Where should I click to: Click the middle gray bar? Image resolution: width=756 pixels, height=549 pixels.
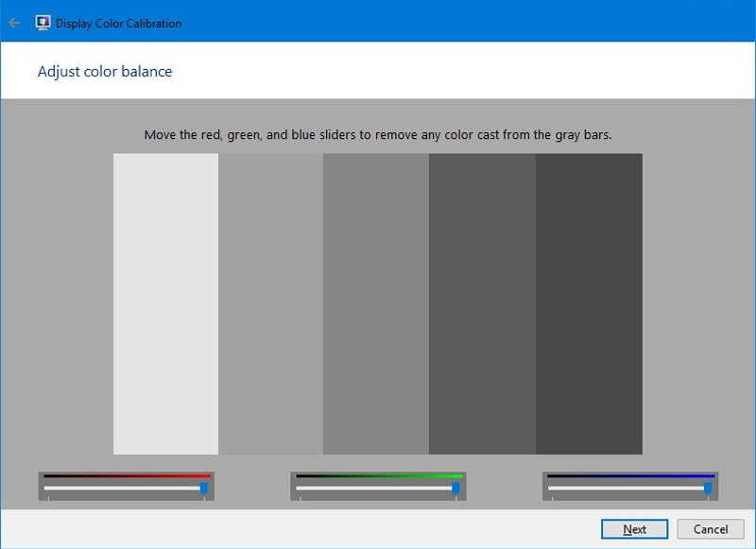[x=376, y=303]
